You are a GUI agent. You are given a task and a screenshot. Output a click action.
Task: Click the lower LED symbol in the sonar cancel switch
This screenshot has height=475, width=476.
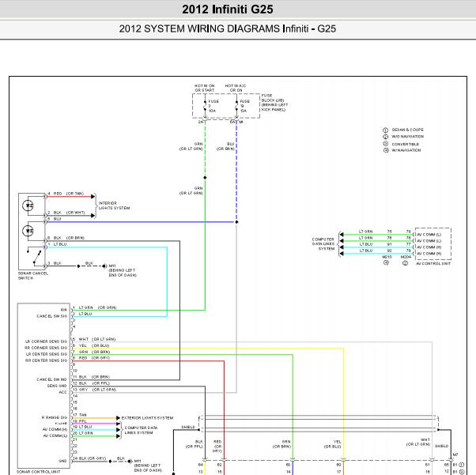(x=28, y=231)
